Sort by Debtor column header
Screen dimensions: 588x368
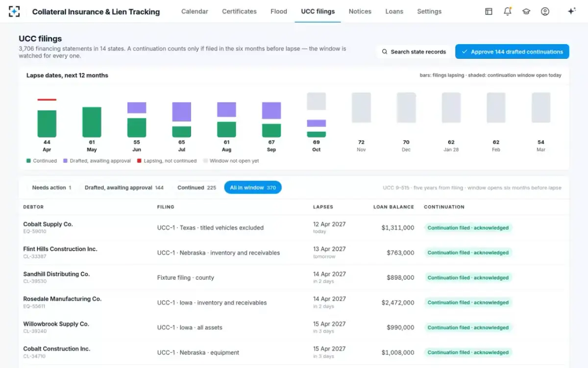click(33, 207)
